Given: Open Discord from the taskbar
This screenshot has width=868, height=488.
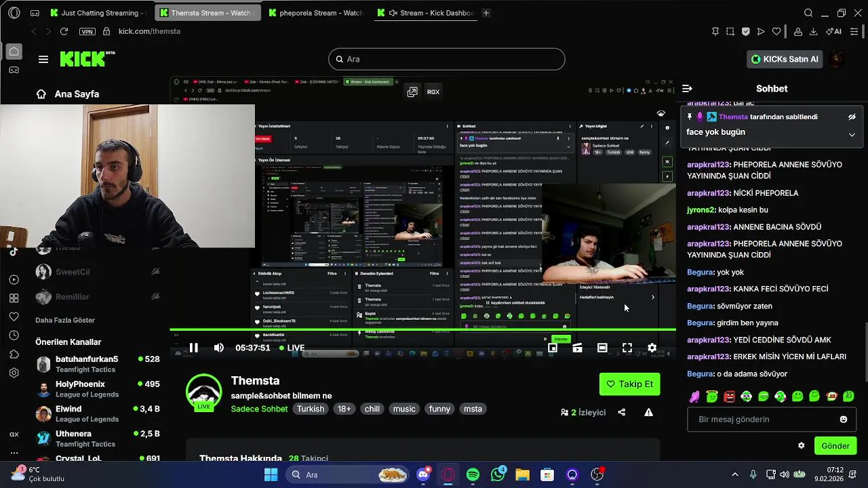Looking at the screenshot, I should [424, 474].
